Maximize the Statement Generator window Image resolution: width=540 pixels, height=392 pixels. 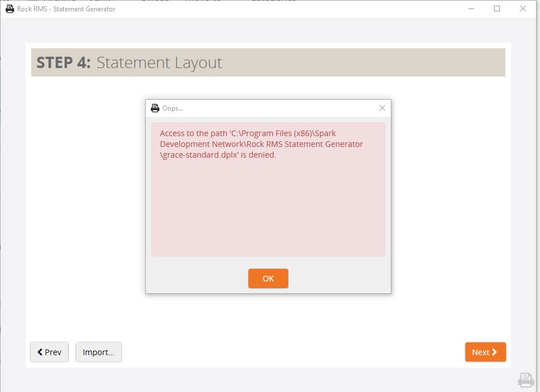497,9
